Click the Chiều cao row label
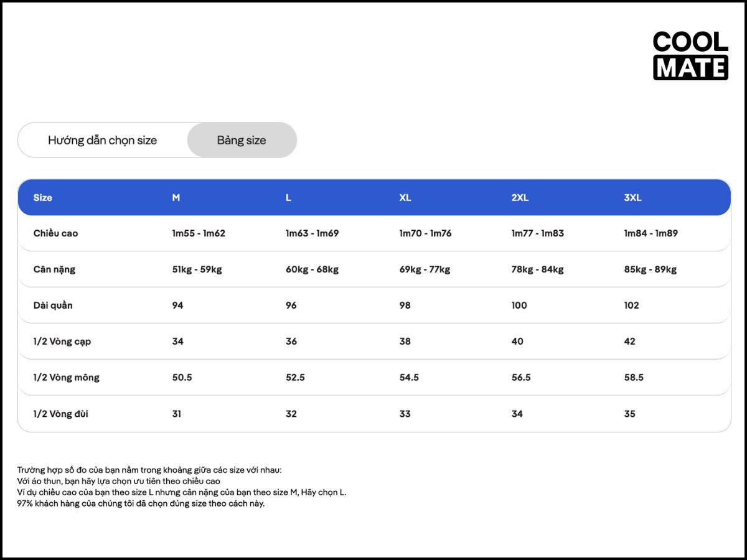The width and height of the screenshot is (747, 560). tap(56, 233)
